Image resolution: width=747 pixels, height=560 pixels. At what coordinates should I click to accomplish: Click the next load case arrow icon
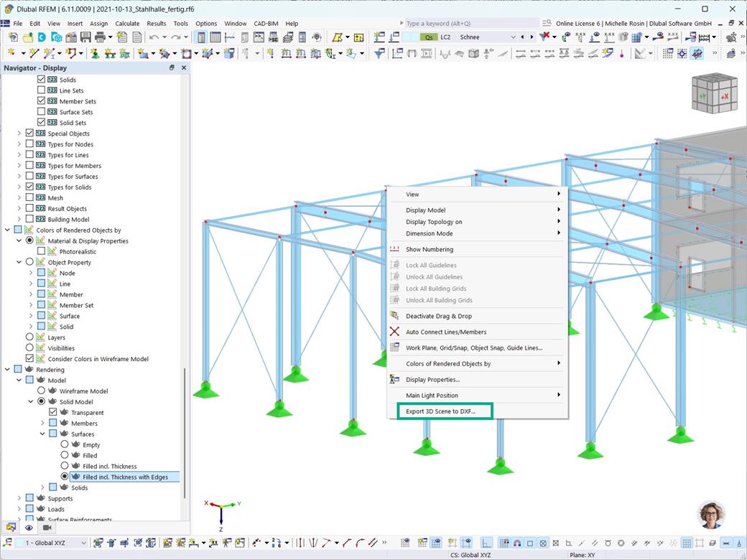click(x=532, y=37)
